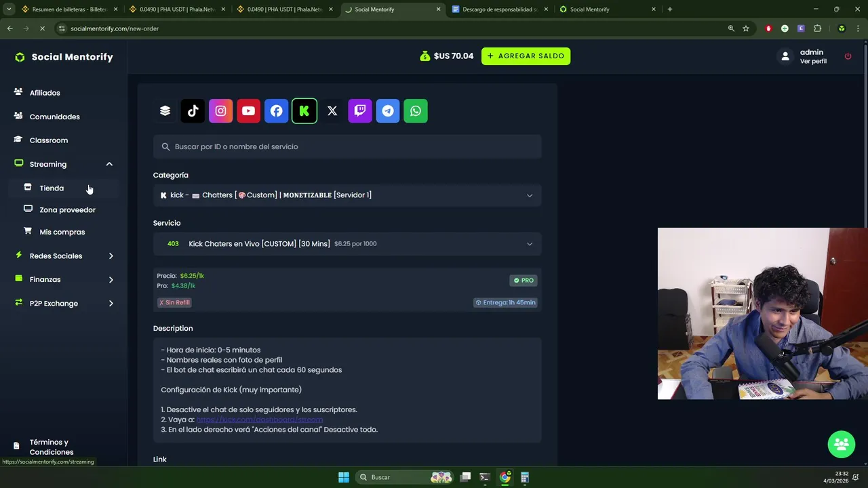Open Chrome from the taskbar
The width and height of the screenshot is (868, 488).
point(505,477)
